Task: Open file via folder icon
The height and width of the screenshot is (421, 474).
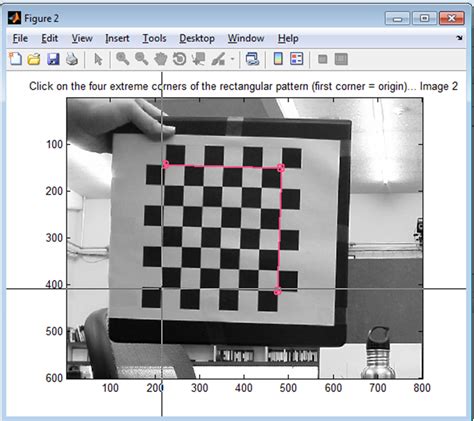Action: (34, 59)
